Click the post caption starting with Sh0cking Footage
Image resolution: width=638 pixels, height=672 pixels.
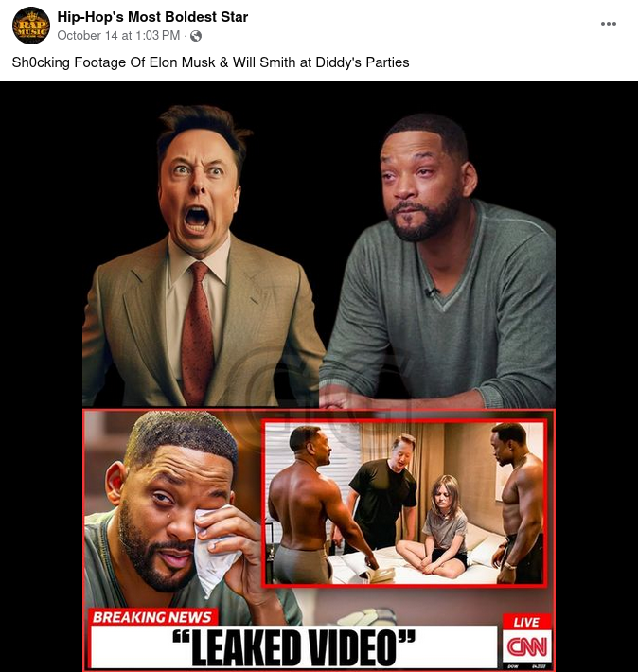[210, 62]
